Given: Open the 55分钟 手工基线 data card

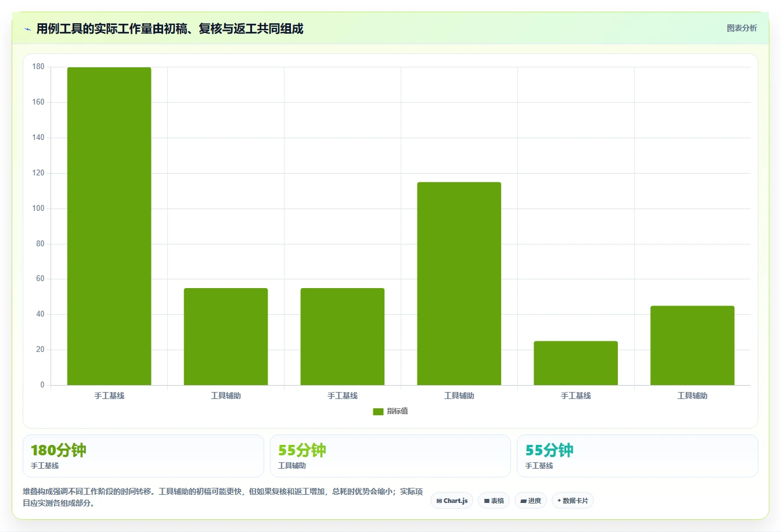Looking at the screenshot, I should pyautogui.click(x=638, y=456).
